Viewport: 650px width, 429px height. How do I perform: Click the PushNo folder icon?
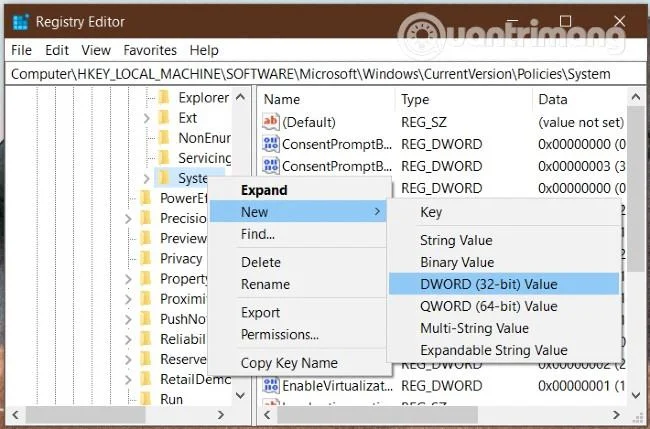146,319
